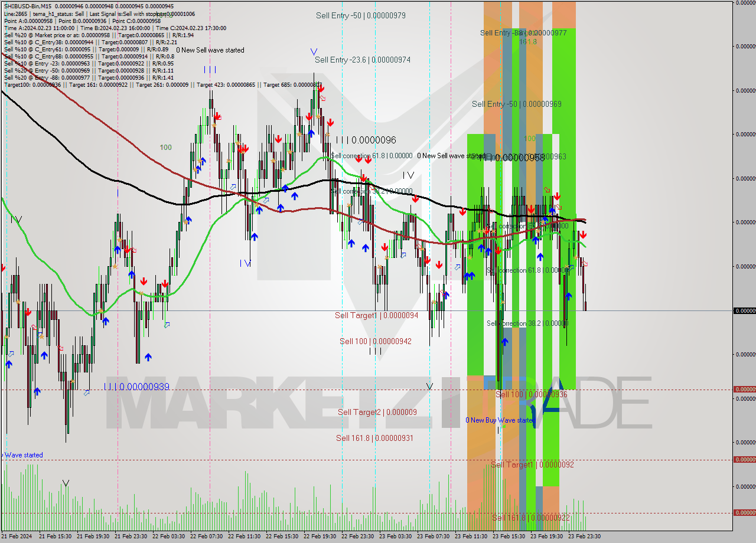
Task: Click the '161.8' label at the top right
Action: tap(528, 42)
